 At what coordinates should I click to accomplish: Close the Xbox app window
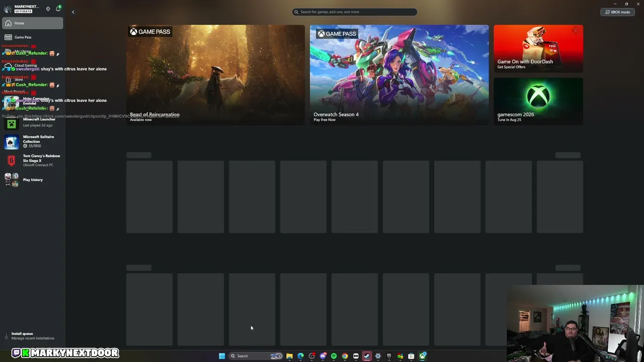638,4
